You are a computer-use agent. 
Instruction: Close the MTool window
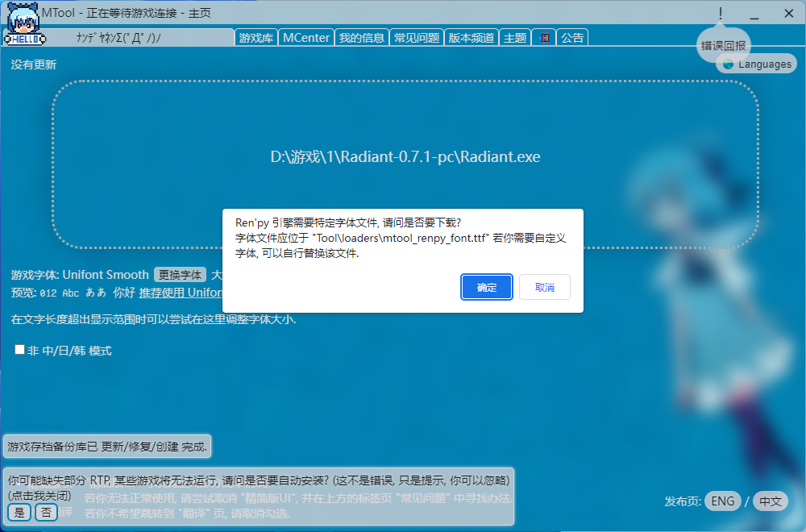coord(788,14)
